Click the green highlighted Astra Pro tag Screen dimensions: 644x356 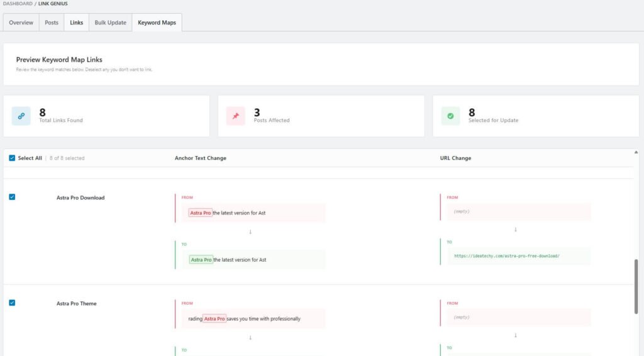point(201,259)
